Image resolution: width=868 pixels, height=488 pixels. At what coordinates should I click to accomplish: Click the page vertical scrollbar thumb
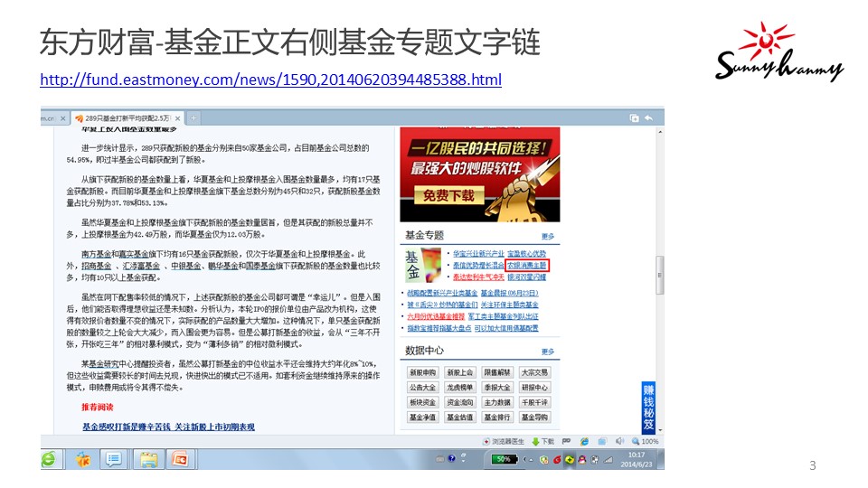(x=660, y=275)
